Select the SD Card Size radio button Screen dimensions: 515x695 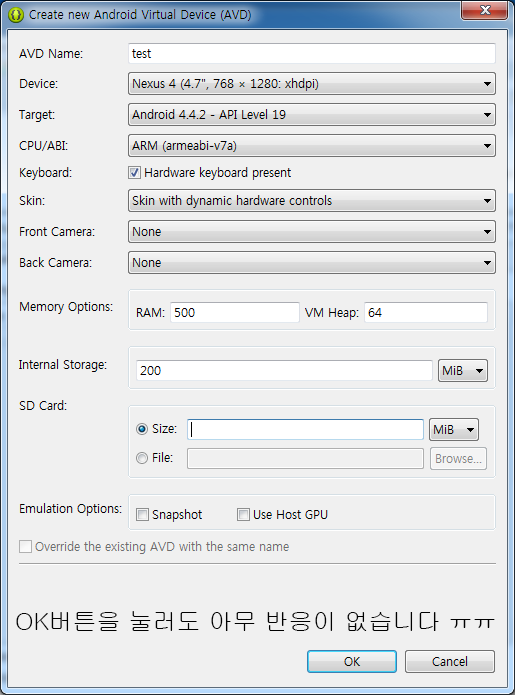pyautogui.click(x=142, y=429)
